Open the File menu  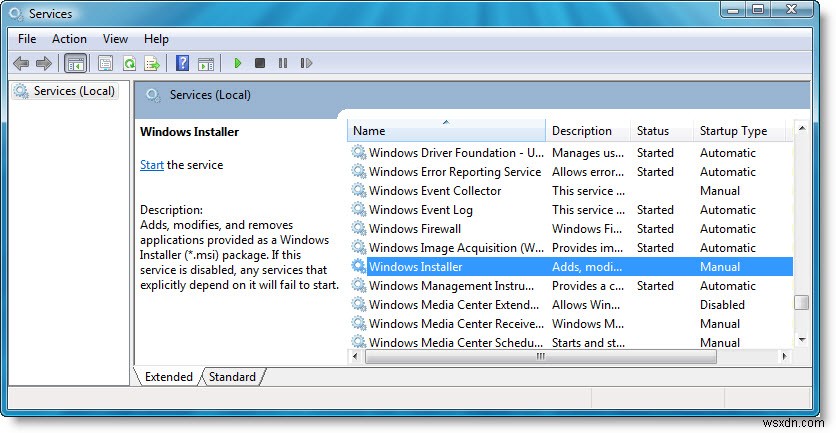click(27, 39)
